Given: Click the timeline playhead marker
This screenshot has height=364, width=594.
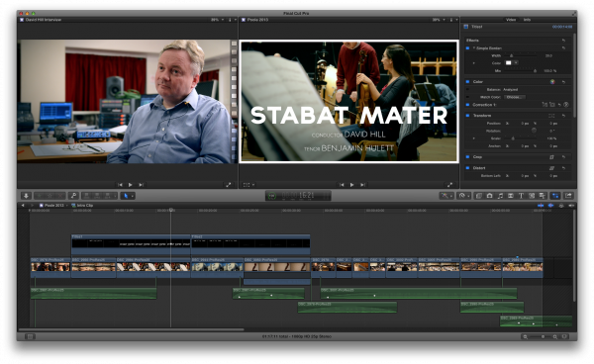Looking at the screenshot, I should 171,210.
